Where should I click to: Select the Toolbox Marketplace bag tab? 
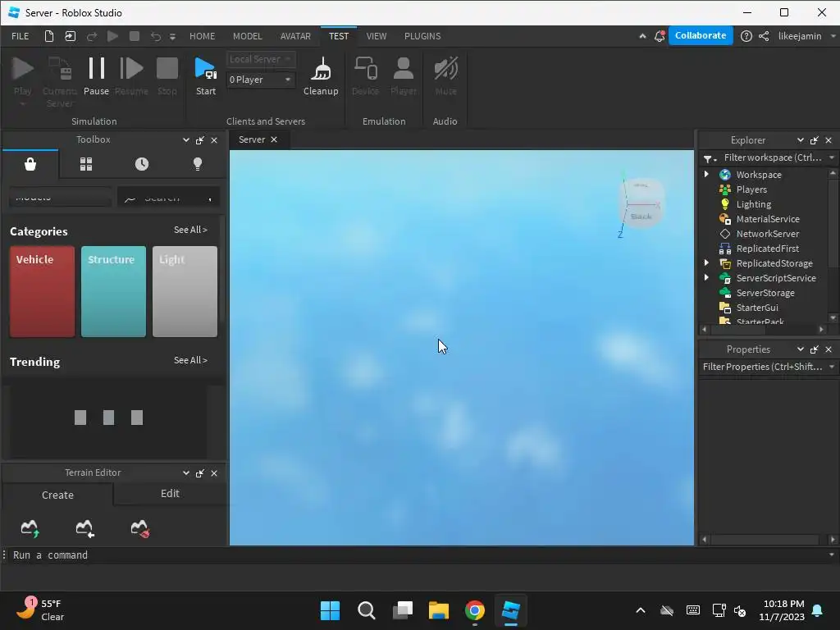pos(30,164)
